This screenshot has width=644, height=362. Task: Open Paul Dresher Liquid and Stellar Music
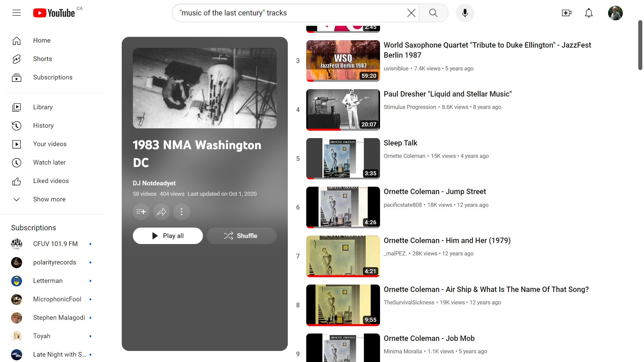tap(448, 94)
